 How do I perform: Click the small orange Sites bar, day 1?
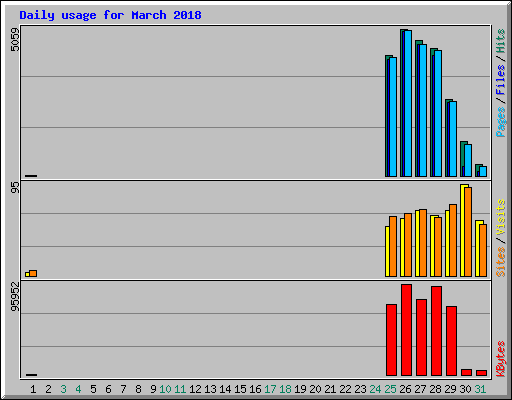pos(33,273)
